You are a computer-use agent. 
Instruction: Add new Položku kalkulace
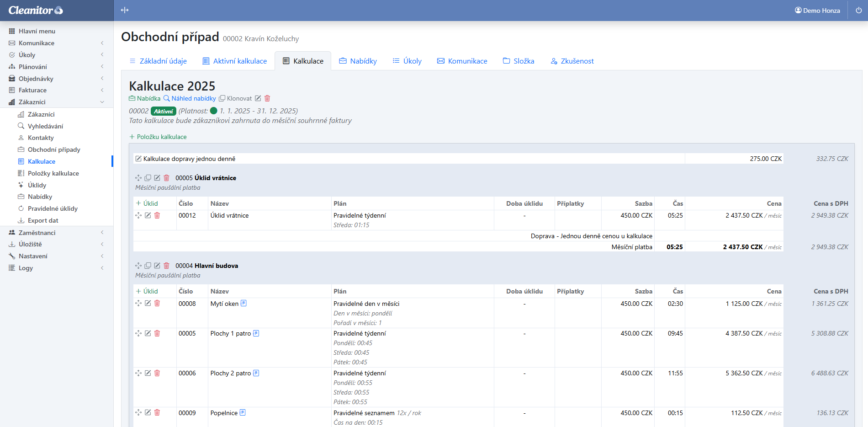[x=158, y=137]
